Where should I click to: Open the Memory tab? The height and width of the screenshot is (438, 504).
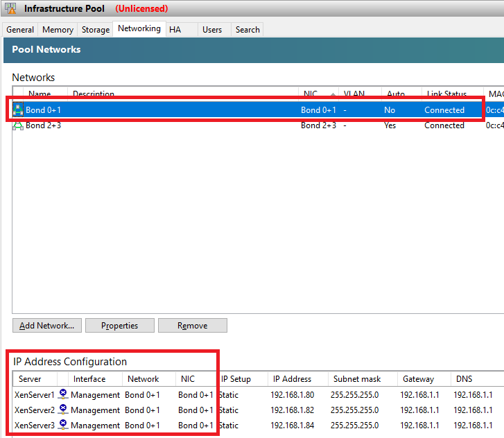[58, 30]
